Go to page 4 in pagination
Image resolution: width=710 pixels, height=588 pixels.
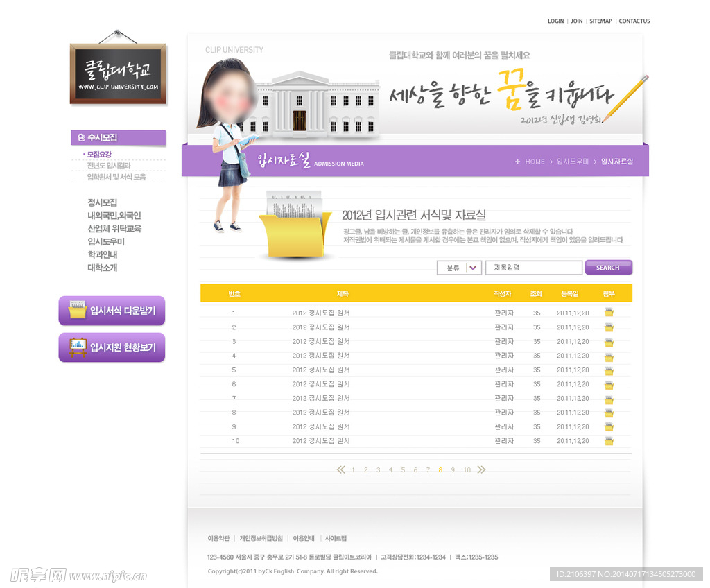390,470
